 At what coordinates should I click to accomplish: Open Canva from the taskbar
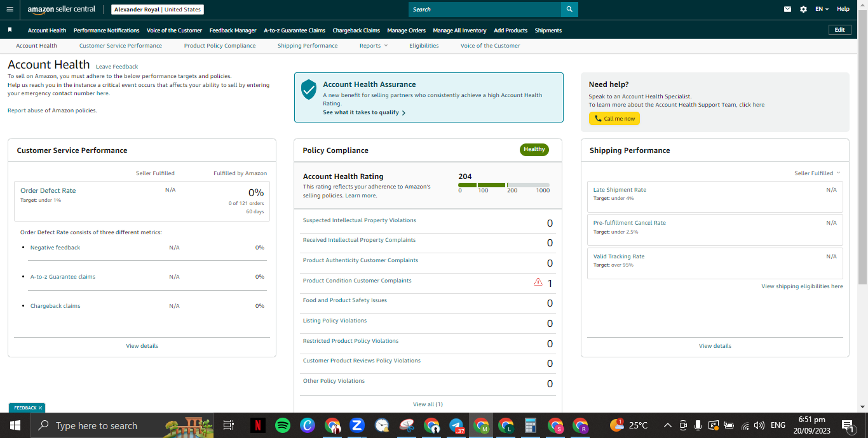click(308, 425)
